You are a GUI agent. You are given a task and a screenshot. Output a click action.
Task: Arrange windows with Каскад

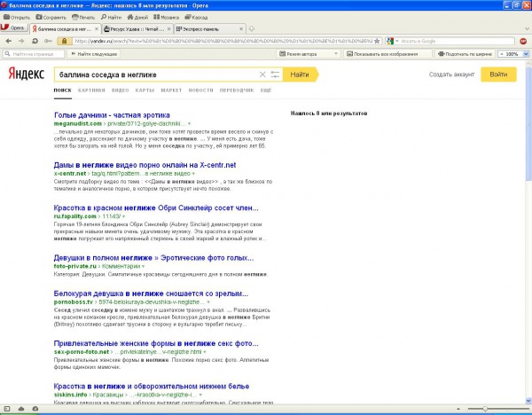[196, 17]
